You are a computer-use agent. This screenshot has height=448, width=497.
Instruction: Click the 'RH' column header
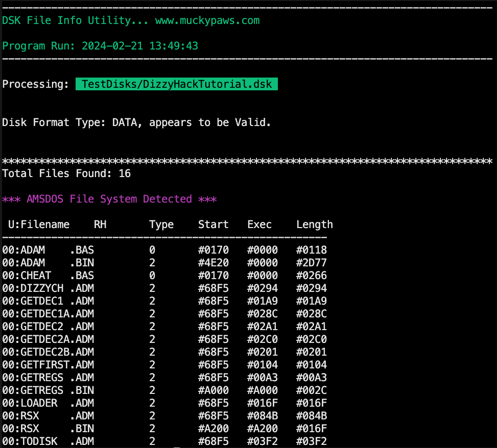click(100, 225)
